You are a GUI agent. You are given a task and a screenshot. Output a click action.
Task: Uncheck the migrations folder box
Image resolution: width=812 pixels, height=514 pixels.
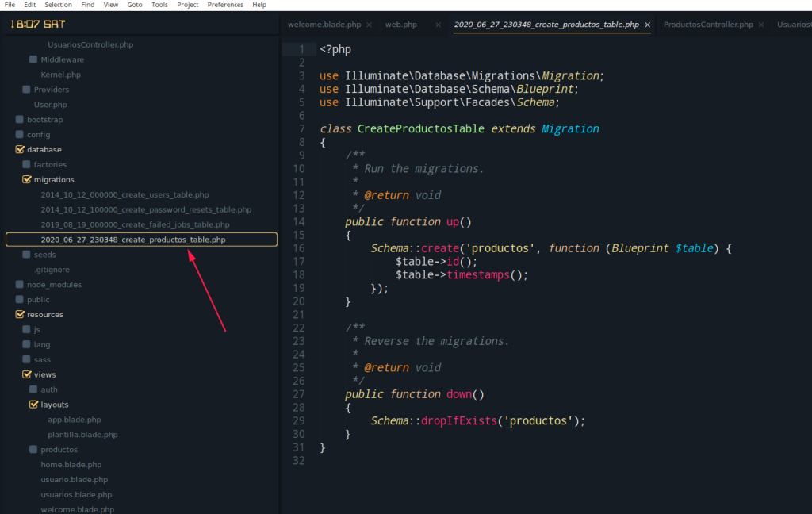26,180
